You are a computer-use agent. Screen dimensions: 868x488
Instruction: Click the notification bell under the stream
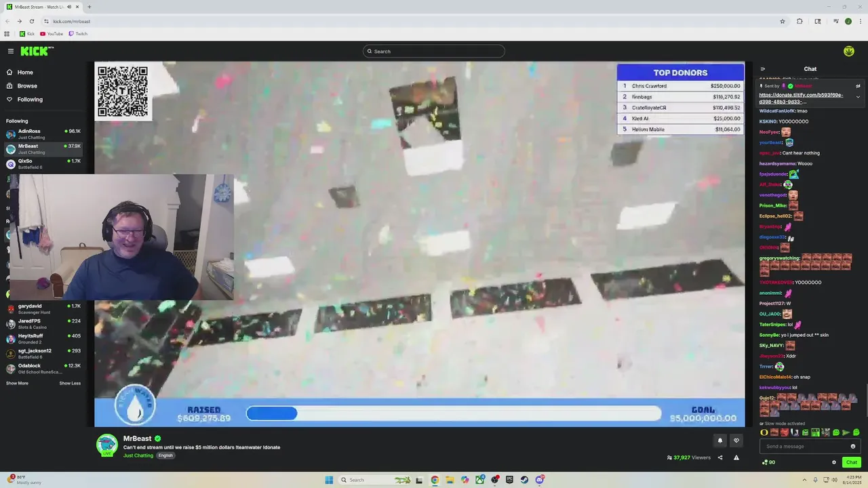[720, 441]
